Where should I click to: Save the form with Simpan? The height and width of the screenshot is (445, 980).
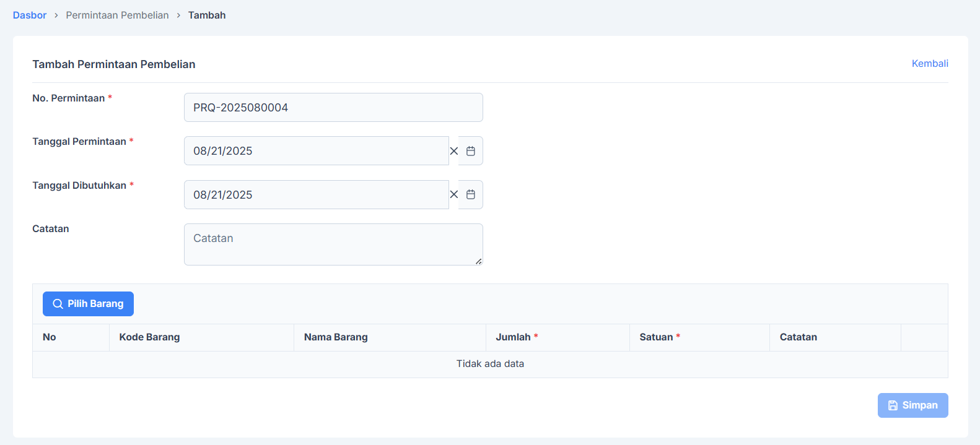912,405
